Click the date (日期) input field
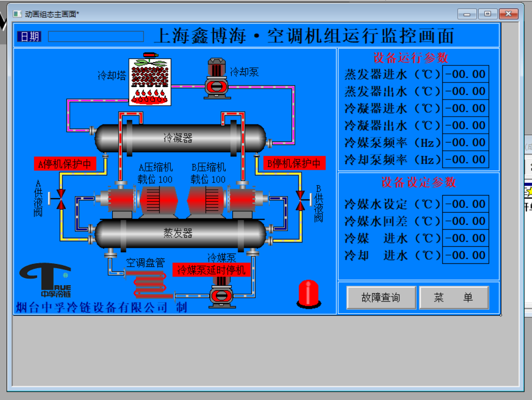The height and width of the screenshot is (400, 532). (x=96, y=36)
